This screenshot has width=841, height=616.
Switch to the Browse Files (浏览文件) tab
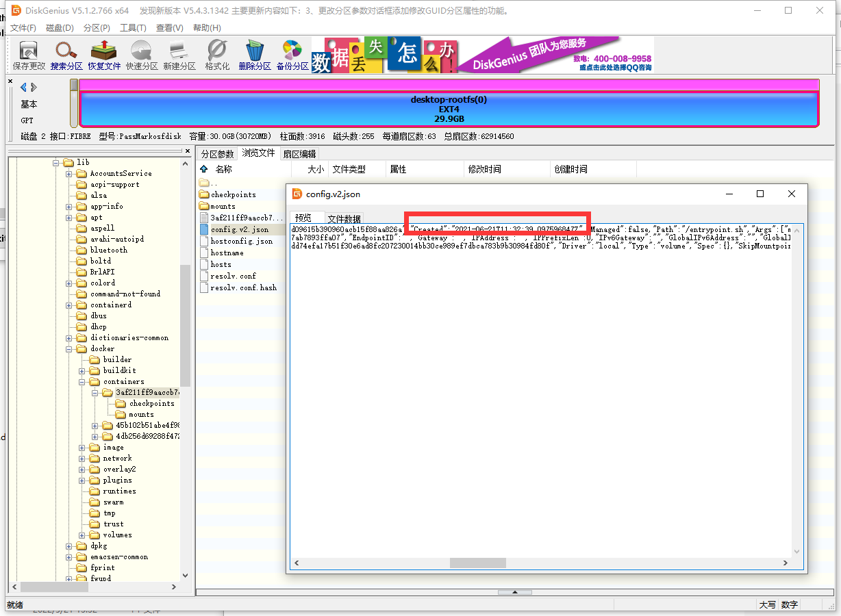click(258, 153)
